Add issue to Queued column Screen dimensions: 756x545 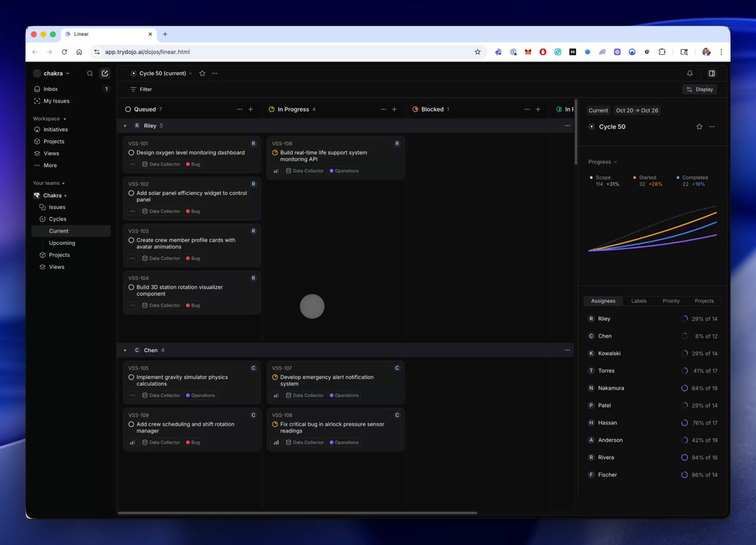pos(251,110)
